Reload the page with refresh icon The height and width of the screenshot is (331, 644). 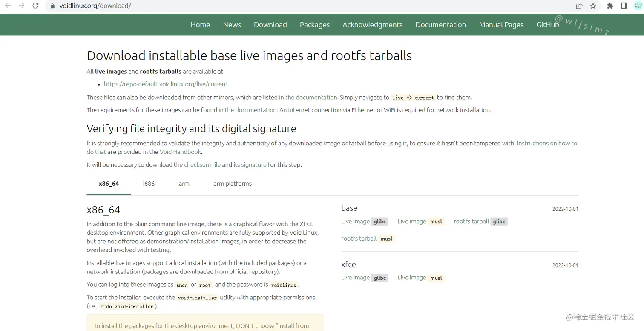click(35, 6)
